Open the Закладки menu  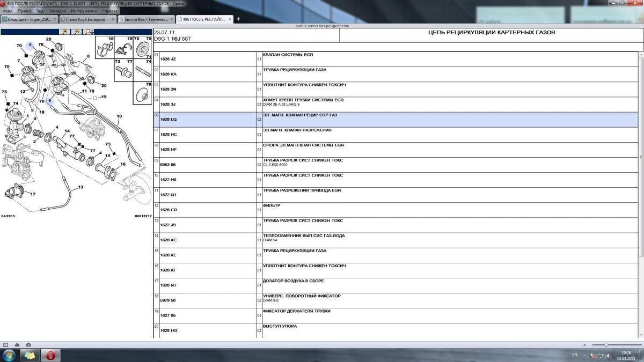click(57, 11)
